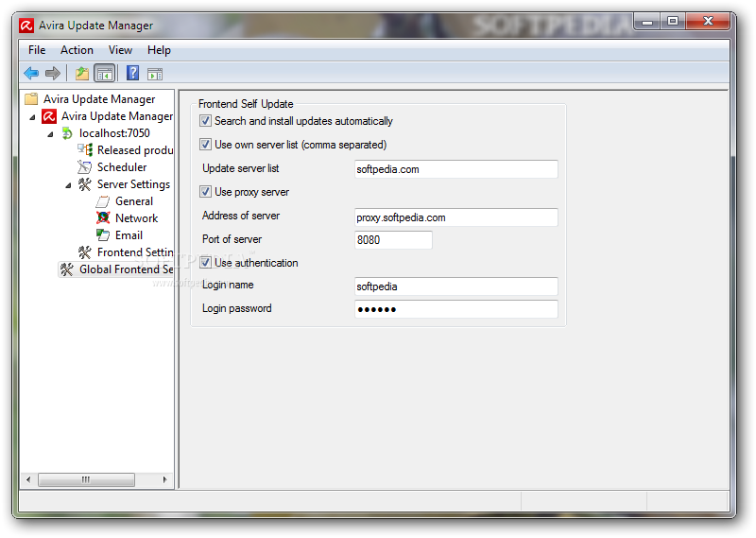The width and height of the screenshot is (756, 538).
Task: Close the Avira Update Manager window
Action: pyautogui.click(x=708, y=21)
